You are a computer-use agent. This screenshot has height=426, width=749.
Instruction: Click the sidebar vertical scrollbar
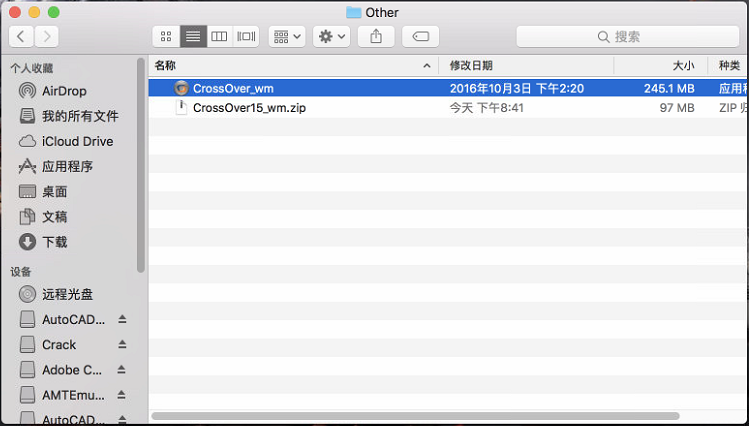coord(140,165)
